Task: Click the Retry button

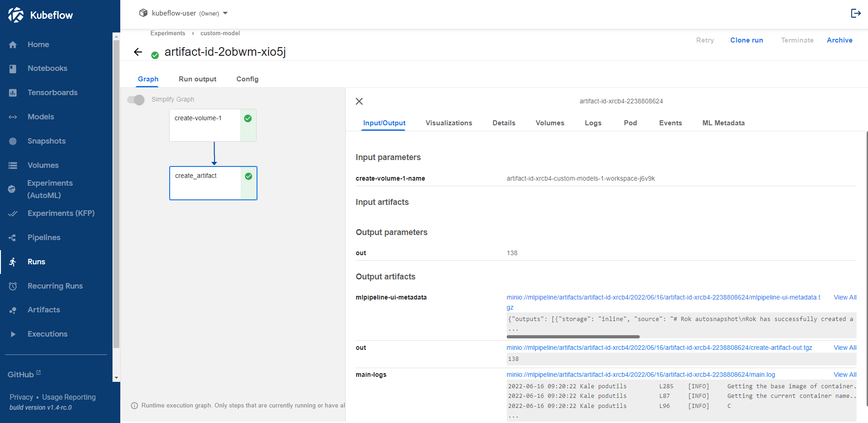Action: (705, 40)
